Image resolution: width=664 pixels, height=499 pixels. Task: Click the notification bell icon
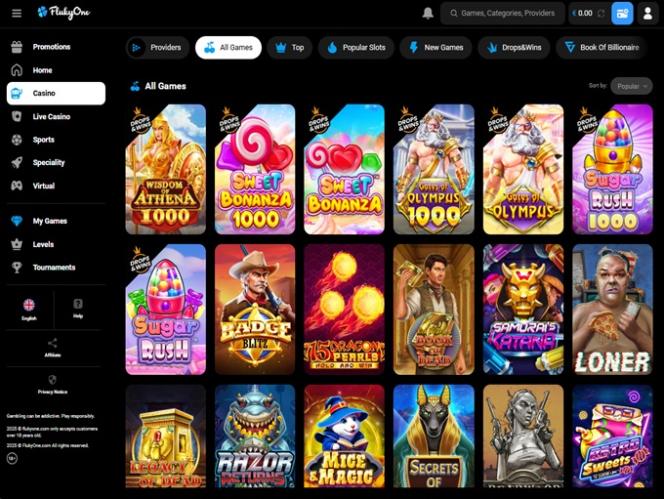coord(428,13)
